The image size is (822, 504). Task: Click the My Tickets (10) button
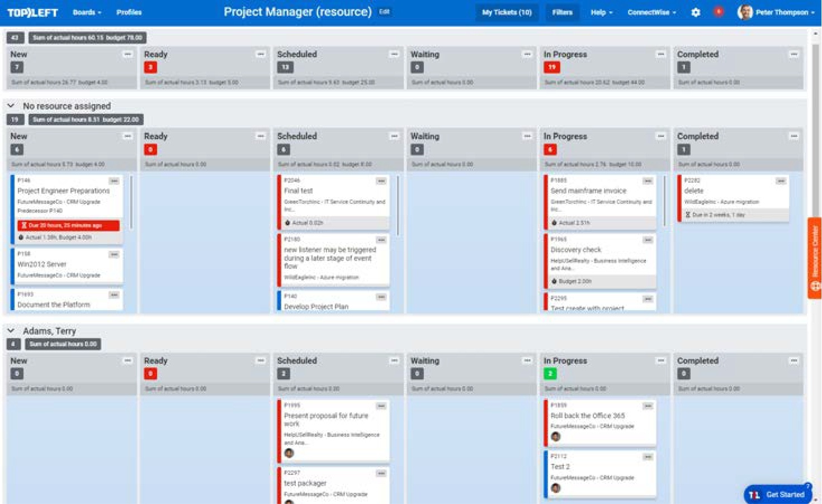507,12
